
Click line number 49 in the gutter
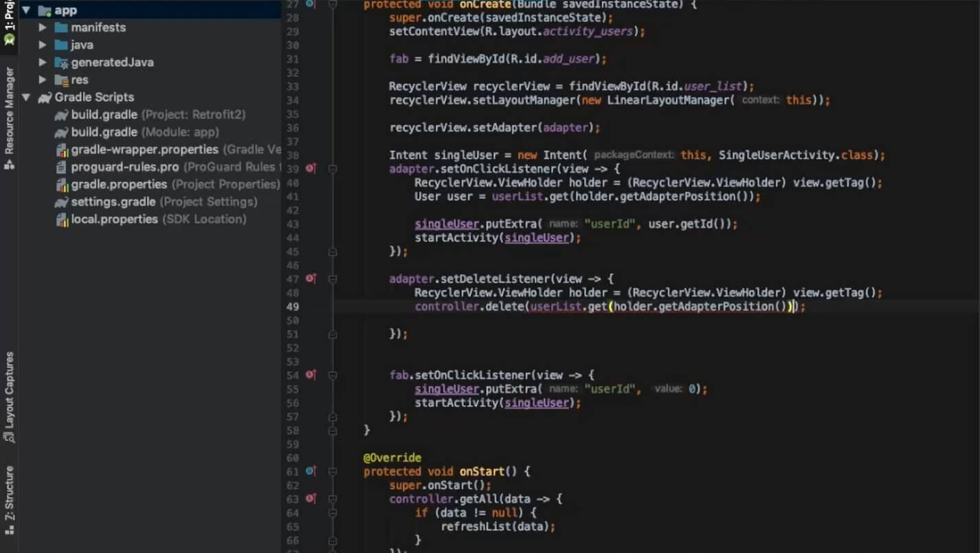click(292, 307)
